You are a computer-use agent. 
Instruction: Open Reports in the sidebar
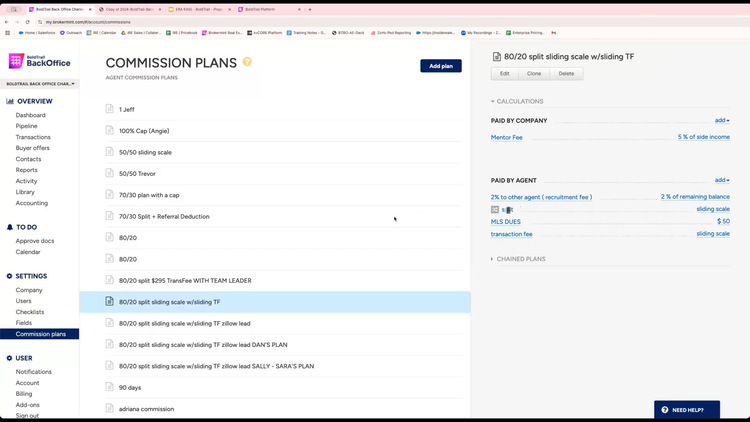[x=26, y=170]
